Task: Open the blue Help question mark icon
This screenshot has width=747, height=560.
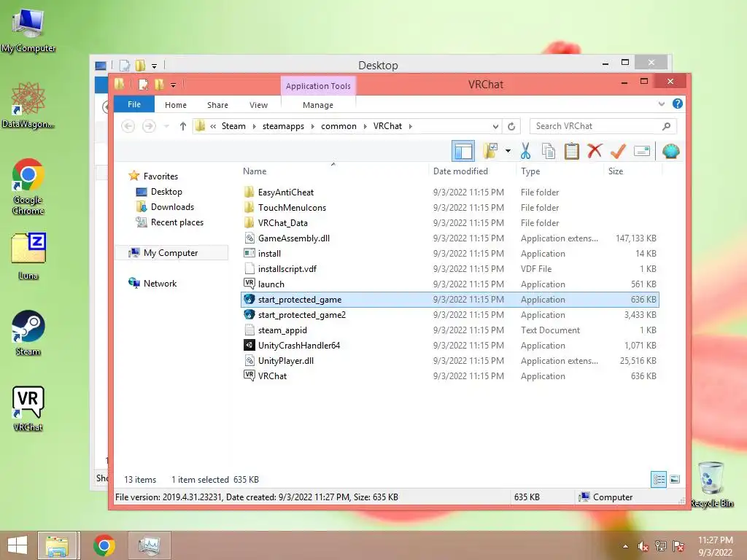Action: (678, 104)
